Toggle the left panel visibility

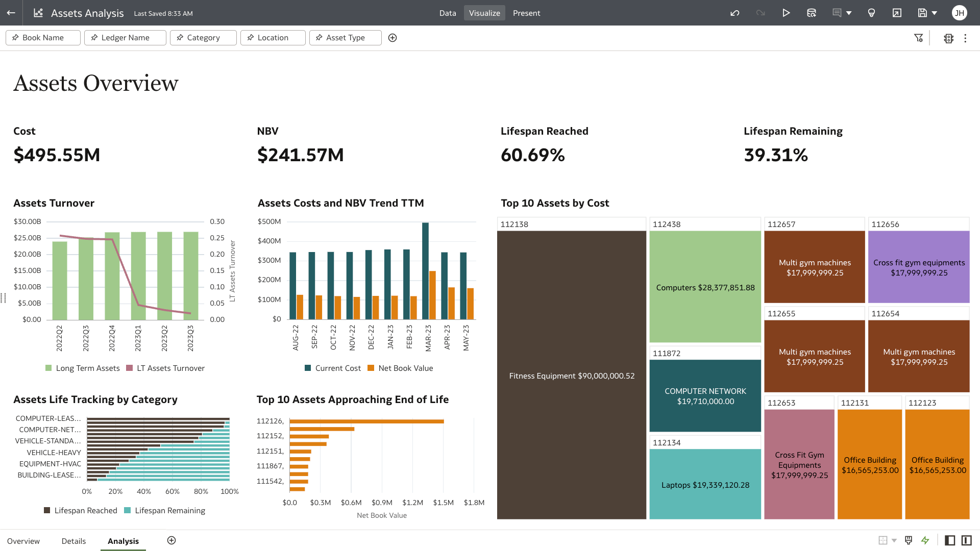click(950, 540)
